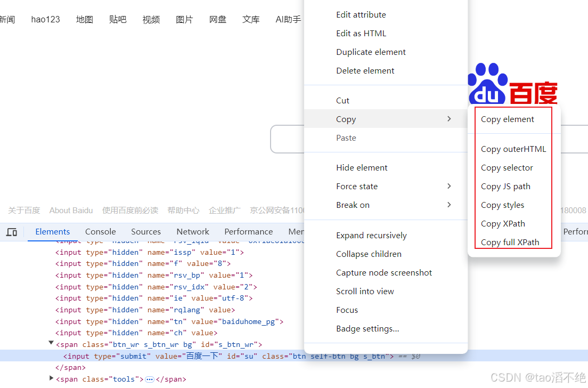Open the 企业推广 footer link
This screenshot has width=588, height=388.
(x=225, y=211)
